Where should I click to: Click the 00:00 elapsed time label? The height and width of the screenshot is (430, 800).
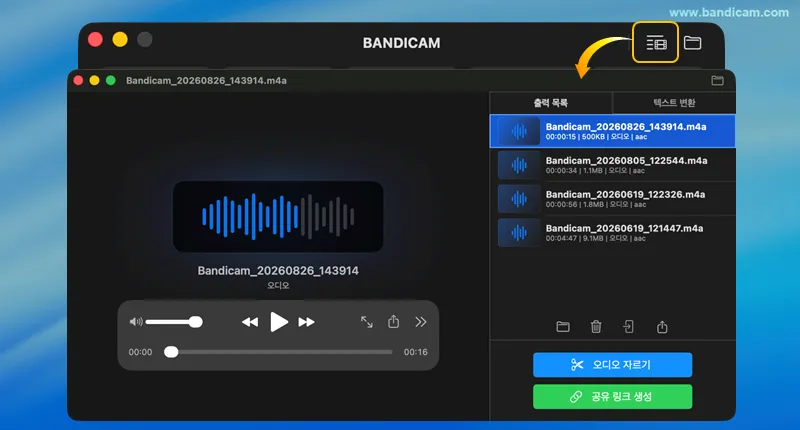click(140, 352)
